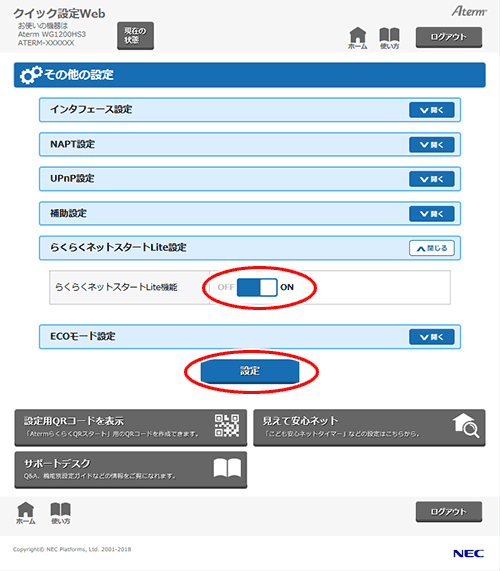Click the bottom ログアウト button
This screenshot has width=500, height=571.
point(449,512)
